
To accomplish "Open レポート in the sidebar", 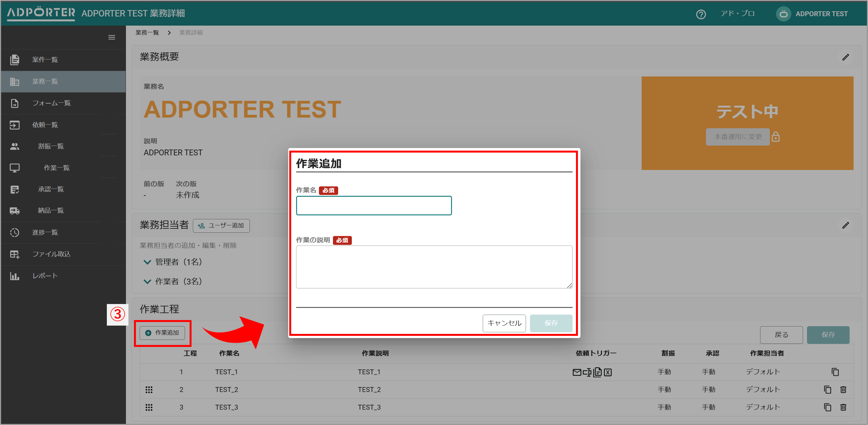I will [45, 276].
